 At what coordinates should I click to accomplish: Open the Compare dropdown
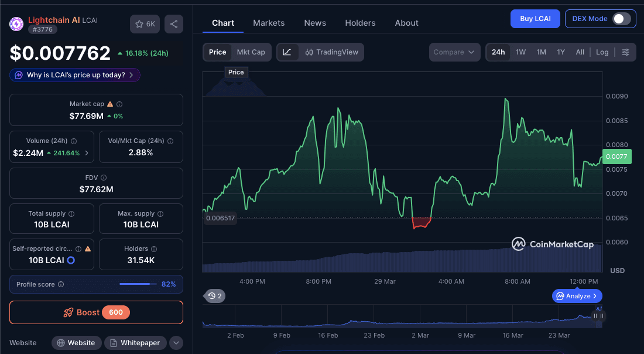[x=454, y=52]
